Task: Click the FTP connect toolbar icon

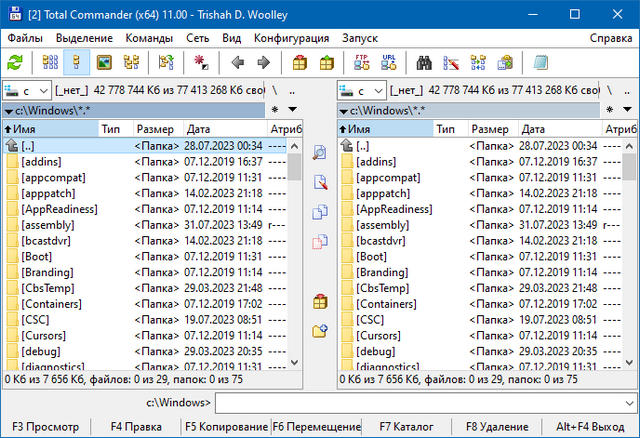Action: point(361,63)
